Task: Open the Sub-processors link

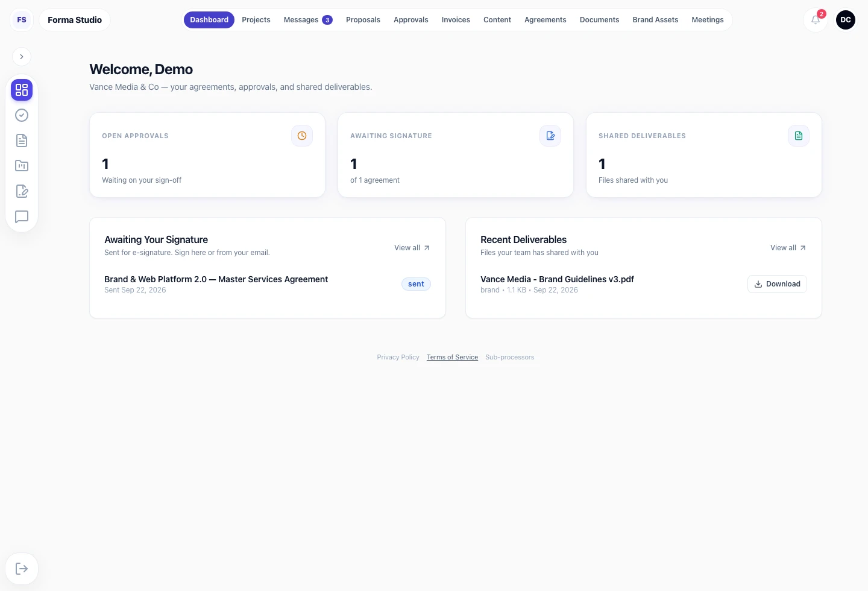Action: (510, 357)
